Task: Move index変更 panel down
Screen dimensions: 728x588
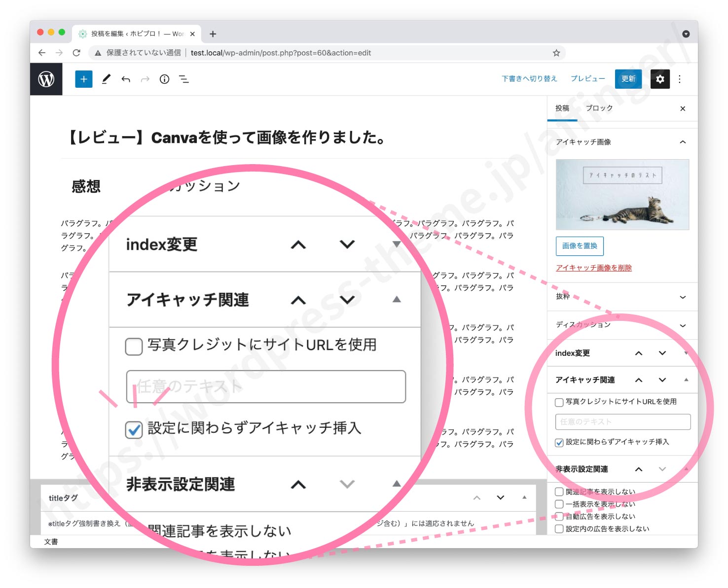Action: (662, 353)
